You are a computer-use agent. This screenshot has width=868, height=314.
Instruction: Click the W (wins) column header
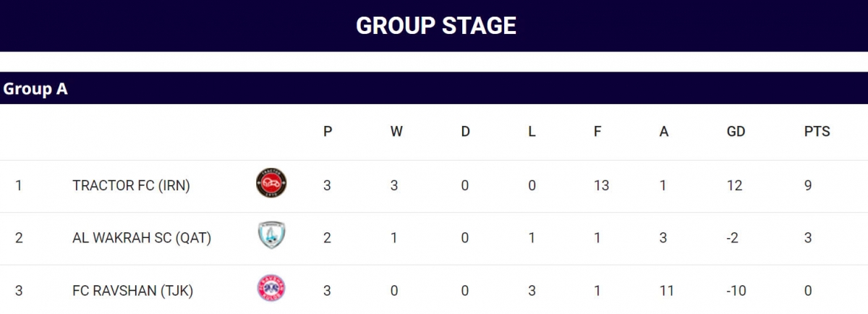tap(396, 132)
